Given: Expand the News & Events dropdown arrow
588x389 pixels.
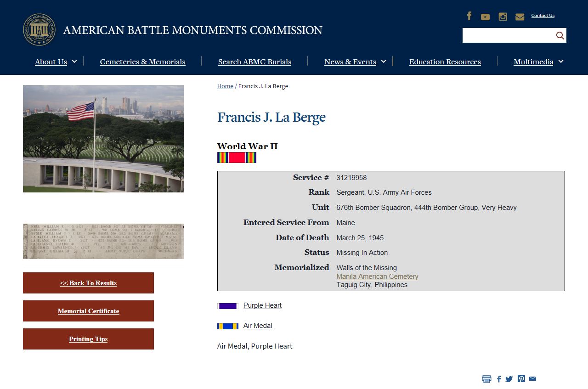Looking at the screenshot, I should point(384,61).
